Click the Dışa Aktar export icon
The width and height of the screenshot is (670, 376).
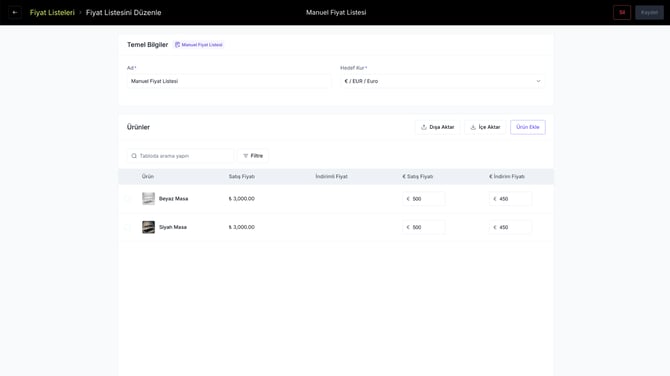(424, 127)
